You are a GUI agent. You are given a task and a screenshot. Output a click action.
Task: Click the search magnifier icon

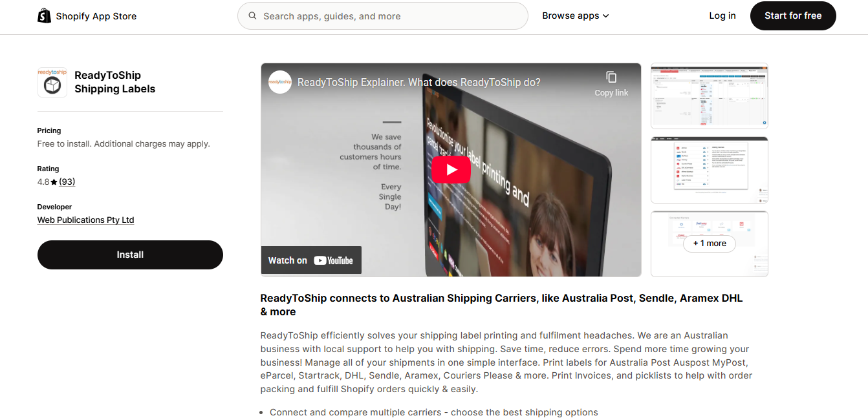[252, 16]
